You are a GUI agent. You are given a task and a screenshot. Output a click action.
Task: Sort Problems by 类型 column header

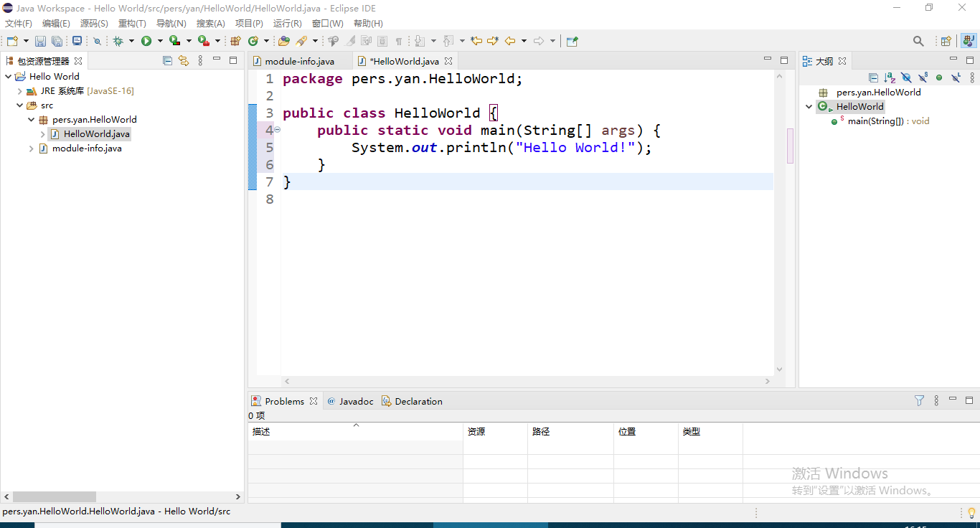(x=711, y=432)
